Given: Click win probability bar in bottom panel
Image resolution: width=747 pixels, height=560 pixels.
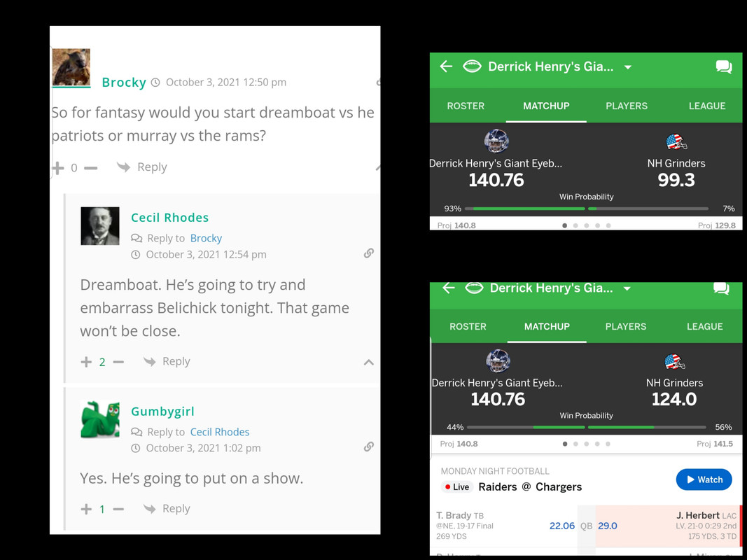Looking at the screenshot, I should 587,427.
